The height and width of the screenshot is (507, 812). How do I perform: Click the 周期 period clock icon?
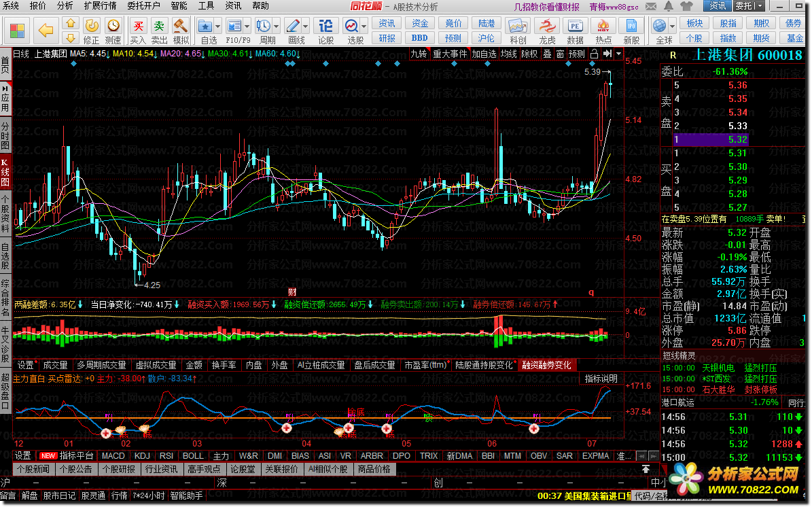point(264,27)
